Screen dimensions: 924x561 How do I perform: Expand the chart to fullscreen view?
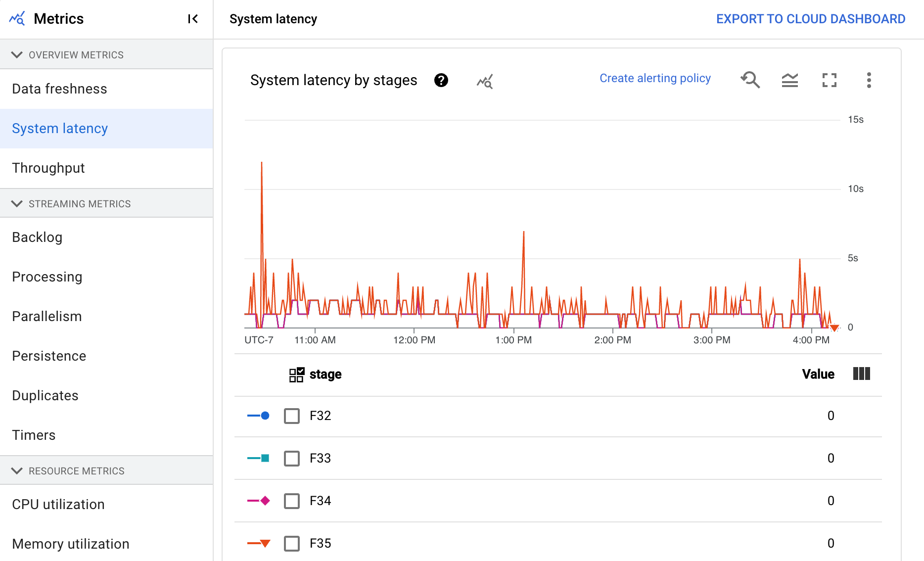830,80
